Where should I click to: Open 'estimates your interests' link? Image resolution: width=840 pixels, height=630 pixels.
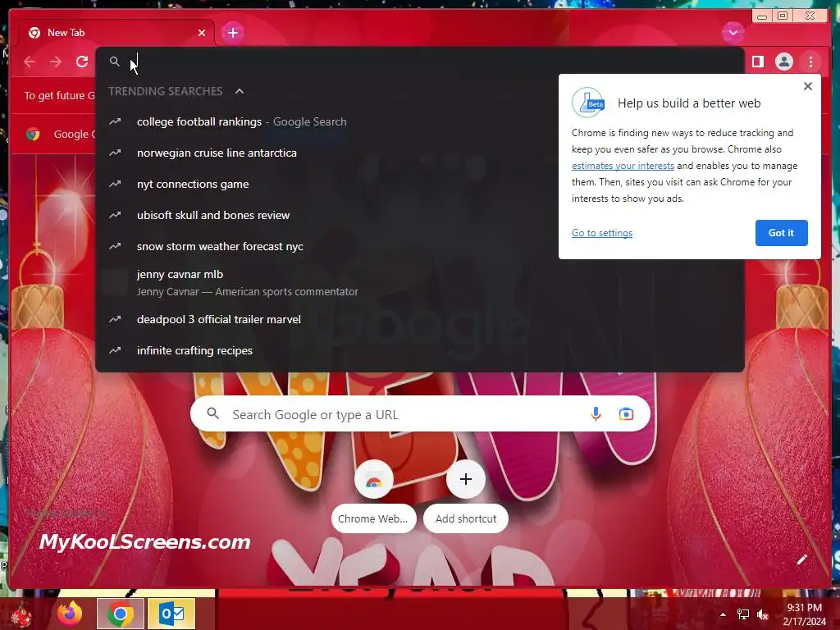[x=623, y=166]
